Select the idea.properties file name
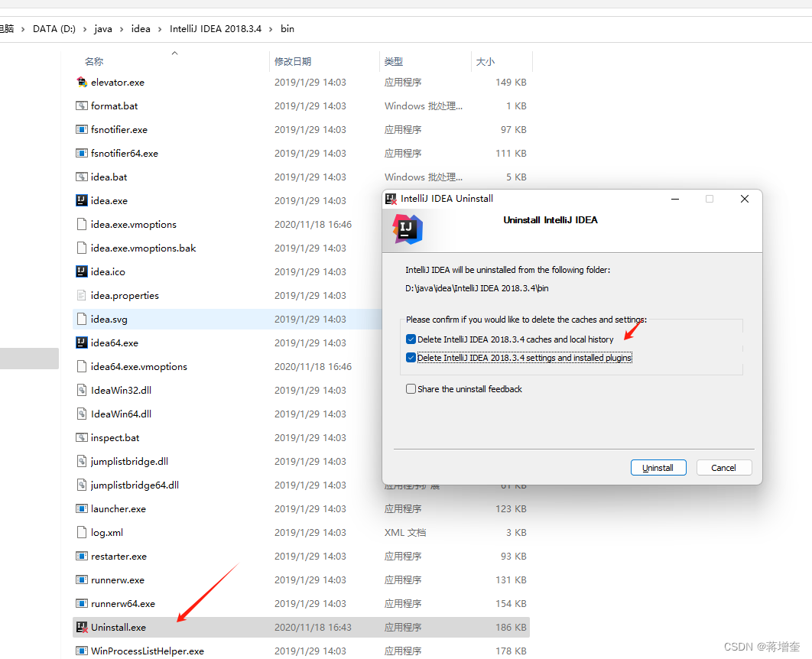This screenshot has width=812, height=659. [x=125, y=296]
